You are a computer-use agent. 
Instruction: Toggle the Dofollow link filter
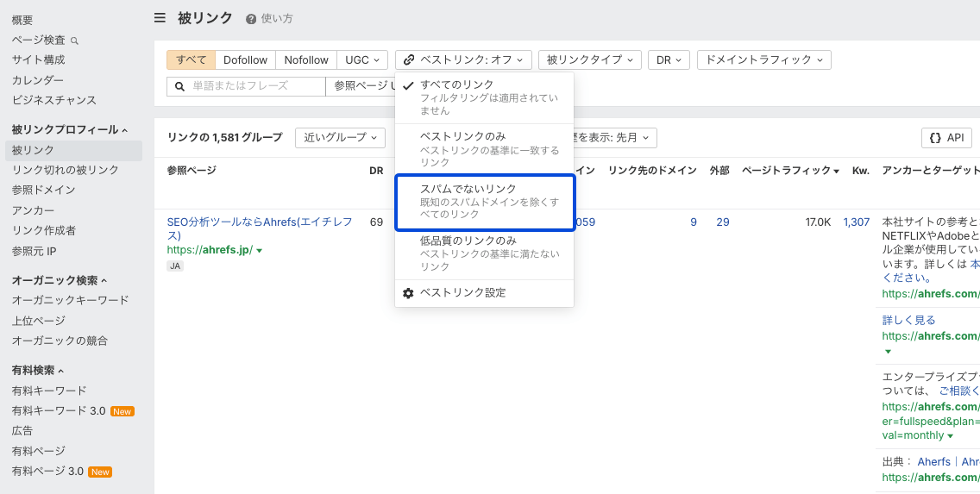245,60
